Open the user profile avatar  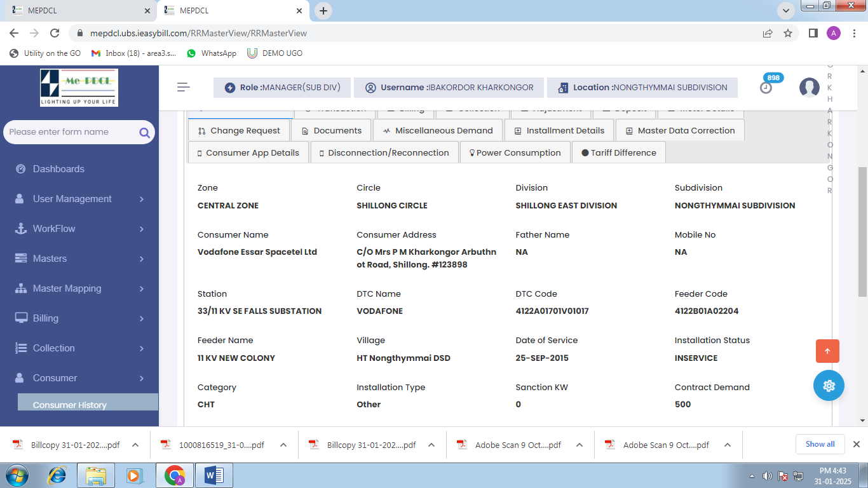pyautogui.click(x=809, y=88)
